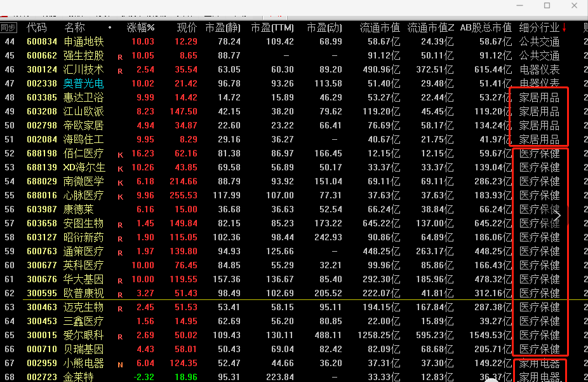Screen dimensions: 588x382
Task: Select stock code 603127
Action: click(42, 237)
